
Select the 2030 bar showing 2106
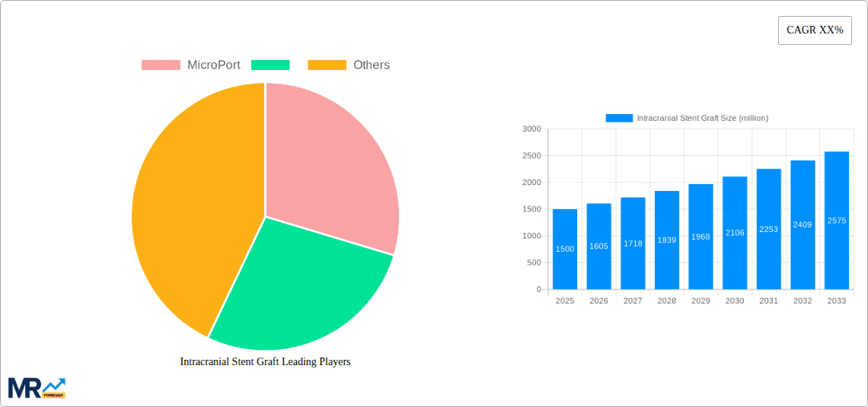coord(735,233)
